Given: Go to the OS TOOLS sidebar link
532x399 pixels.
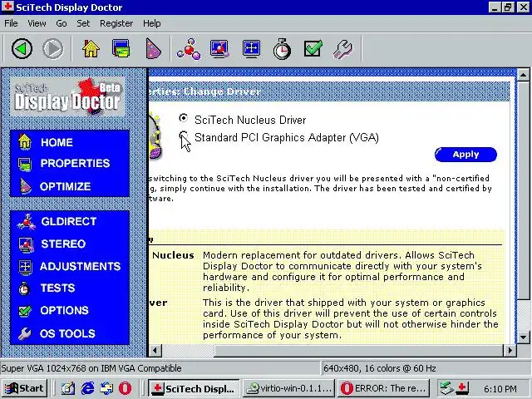Looking at the screenshot, I should [67, 333].
